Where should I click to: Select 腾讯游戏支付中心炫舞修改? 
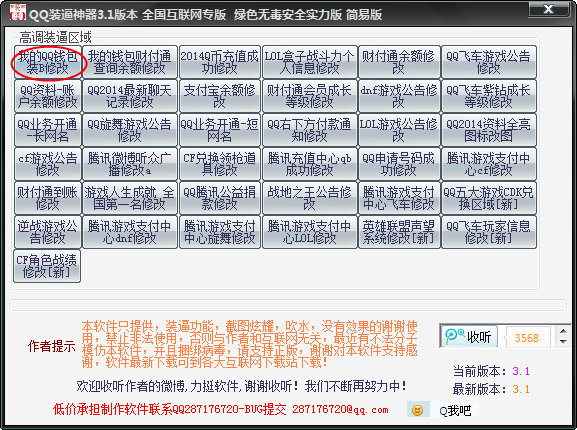point(220,232)
